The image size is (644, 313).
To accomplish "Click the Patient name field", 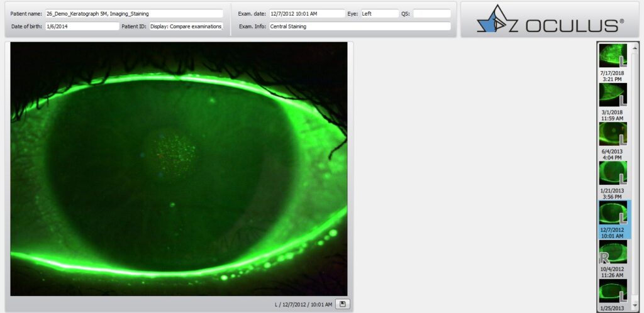I will click(134, 13).
